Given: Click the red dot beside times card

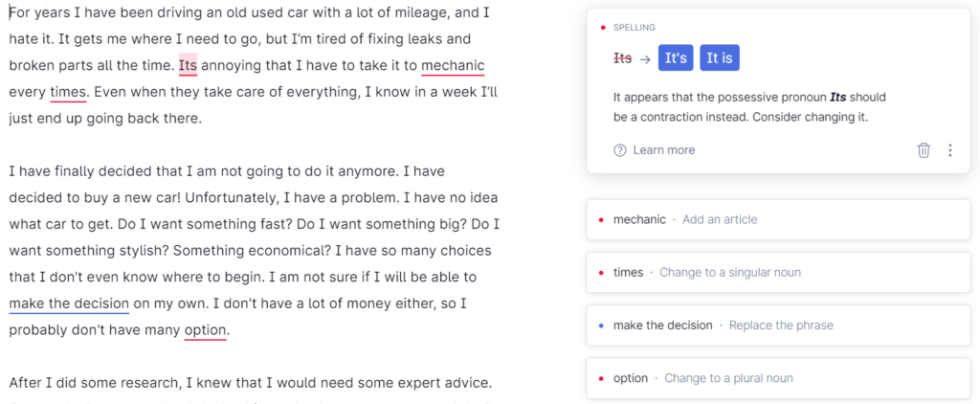Looking at the screenshot, I should (601, 273).
